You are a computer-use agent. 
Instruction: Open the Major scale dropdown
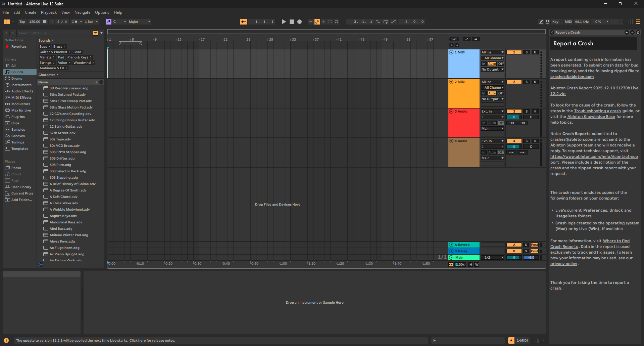click(x=139, y=22)
